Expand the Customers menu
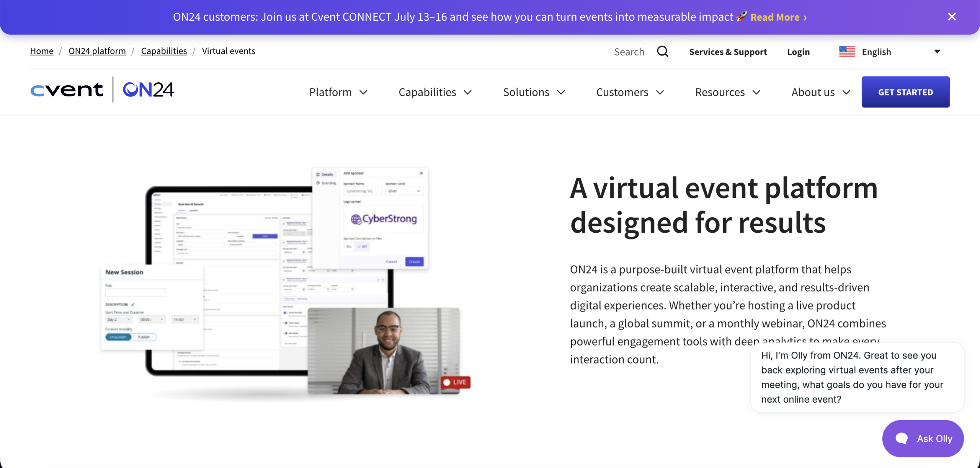Viewport: 980px width, 468px height. pyautogui.click(x=630, y=92)
